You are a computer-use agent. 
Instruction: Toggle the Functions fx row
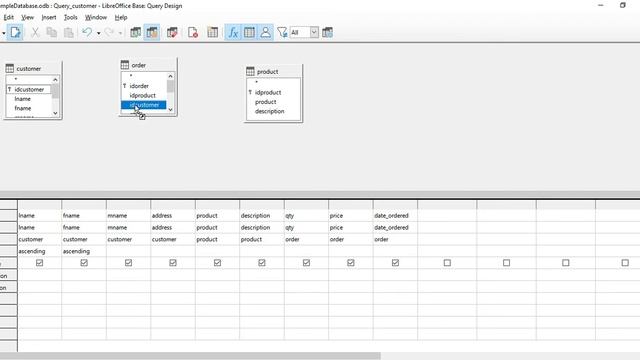coord(233,32)
